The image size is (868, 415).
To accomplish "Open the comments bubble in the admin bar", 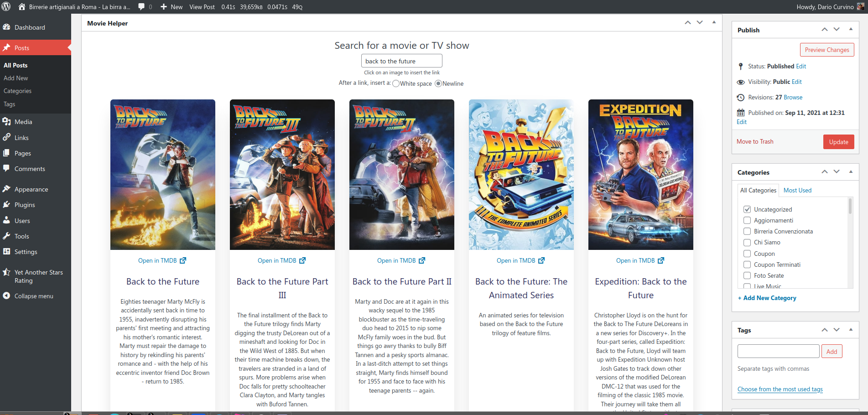I will (x=141, y=7).
